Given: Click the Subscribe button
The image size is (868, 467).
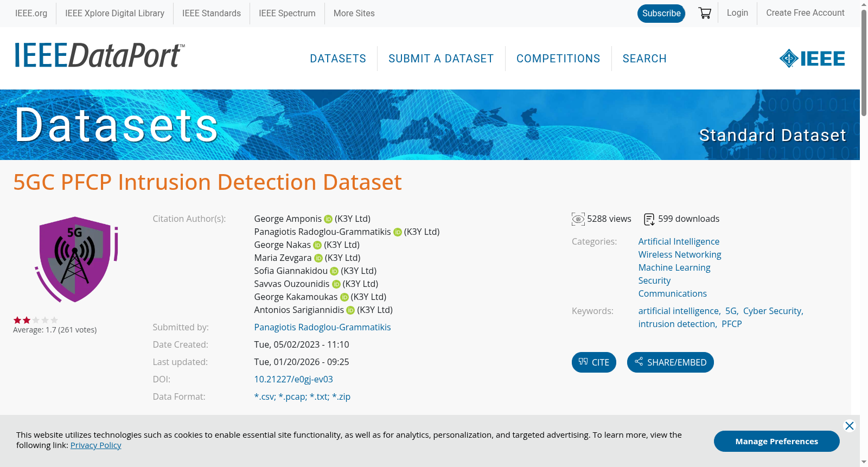Looking at the screenshot, I should click(661, 14).
